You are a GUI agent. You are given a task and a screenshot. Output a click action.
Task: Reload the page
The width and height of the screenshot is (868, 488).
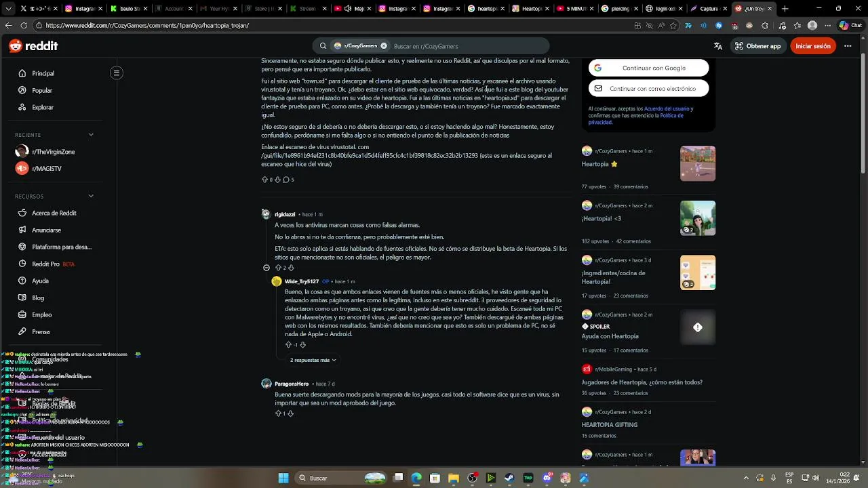pyautogui.click(x=24, y=25)
